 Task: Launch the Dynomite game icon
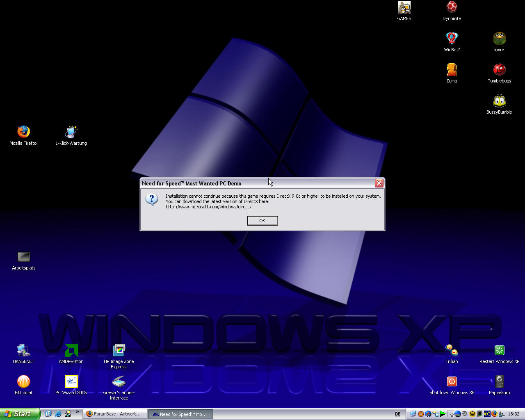(452, 11)
